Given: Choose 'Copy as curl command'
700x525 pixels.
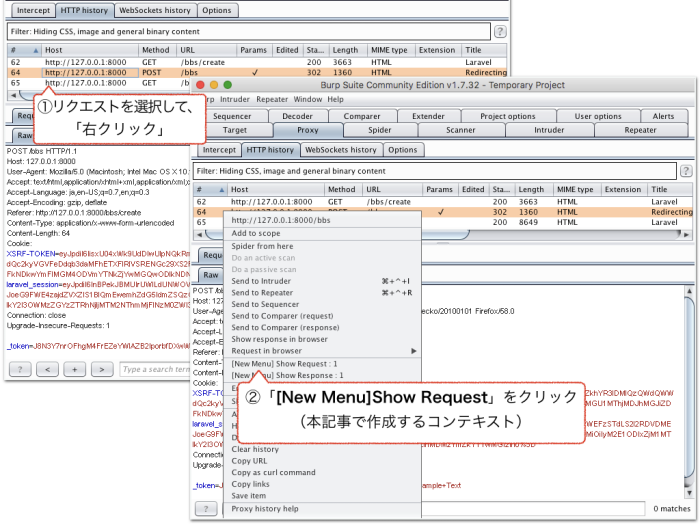Looking at the screenshot, I should pos(322,472).
